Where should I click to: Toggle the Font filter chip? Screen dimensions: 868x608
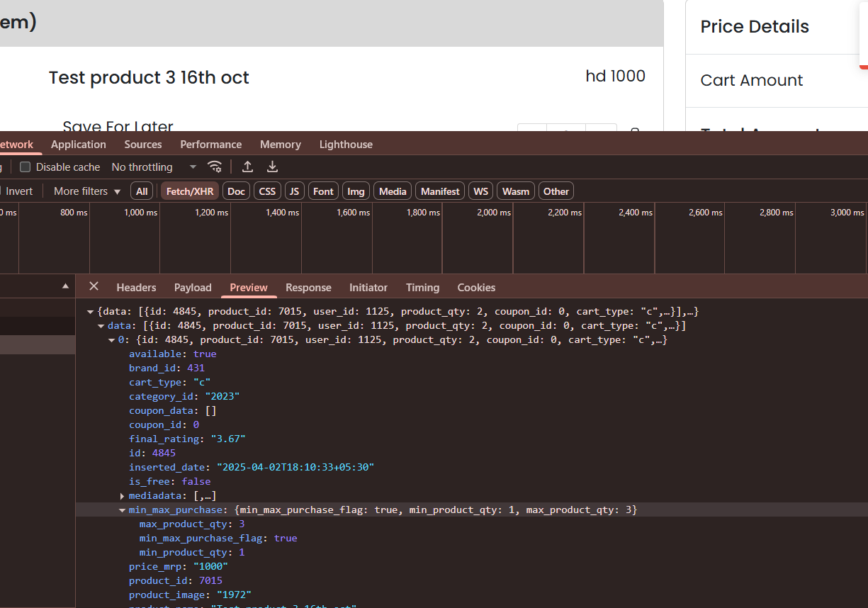click(323, 191)
